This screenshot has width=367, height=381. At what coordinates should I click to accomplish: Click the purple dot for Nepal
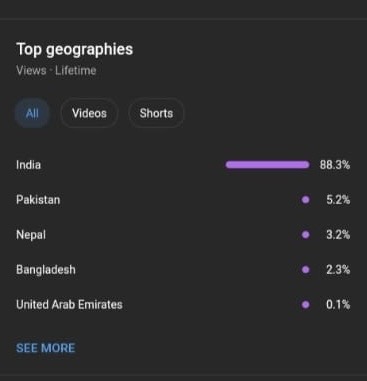tap(305, 235)
